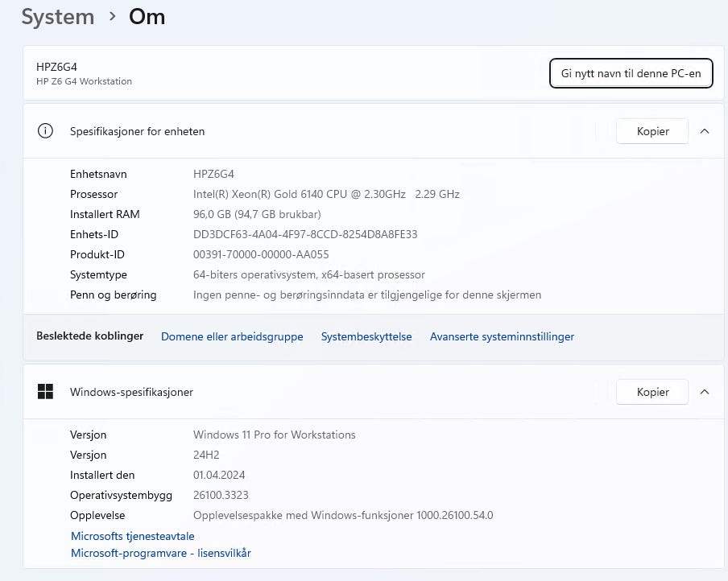
Task: Click the Operativsystembygg value 26100.3323
Action: point(221,495)
